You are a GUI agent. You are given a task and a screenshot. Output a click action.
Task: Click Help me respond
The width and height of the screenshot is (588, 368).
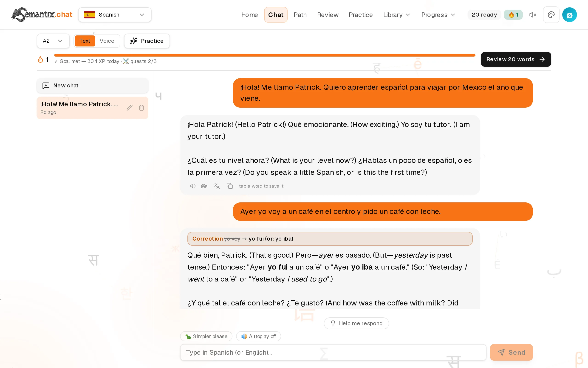[356, 323]
